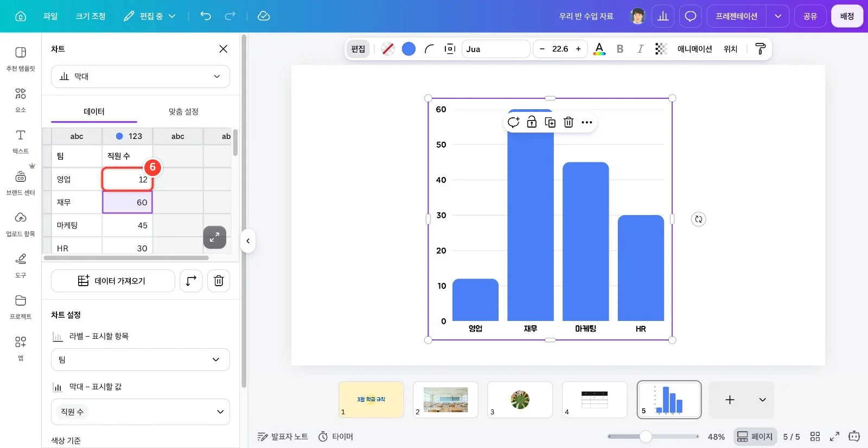This screenshot has height=448, width=868.
Task: Select the cell with value 12 for 영업
Action: tap(127, 179)
